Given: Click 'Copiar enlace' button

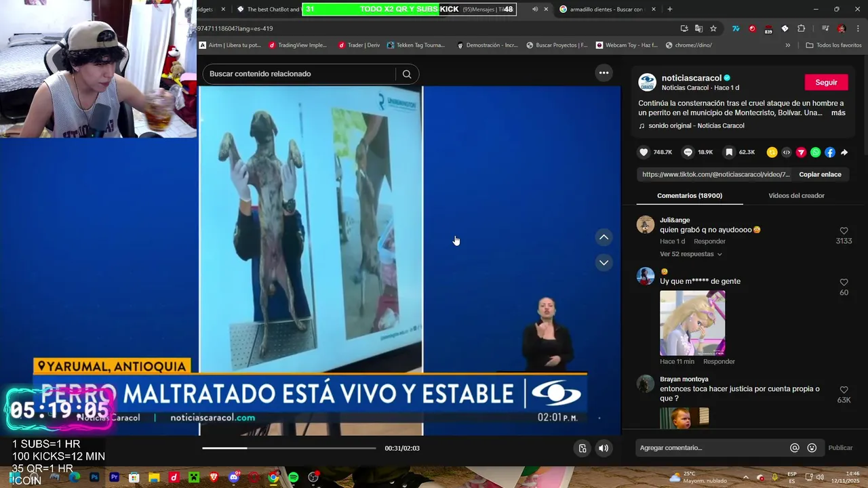Looking at the screenshot, I should tap(820, 174).
